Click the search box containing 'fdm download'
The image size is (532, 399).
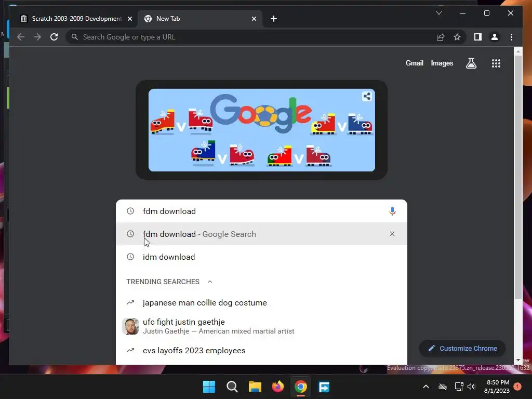262,211
